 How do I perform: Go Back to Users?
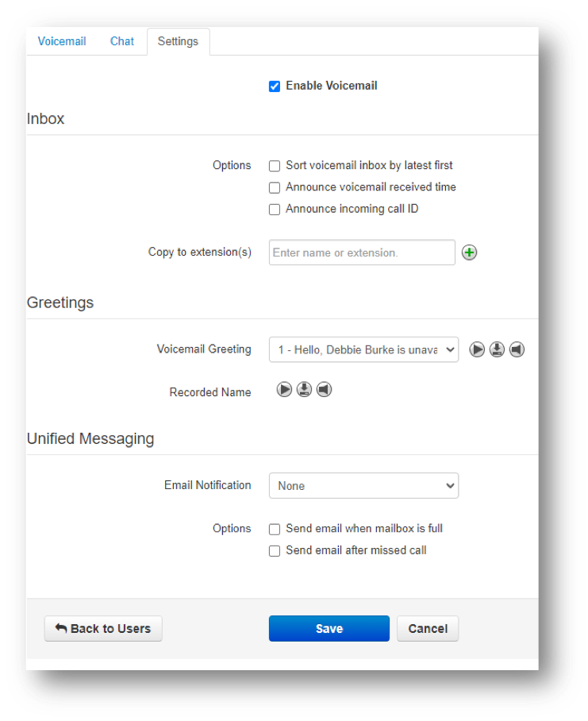(103, 628)
